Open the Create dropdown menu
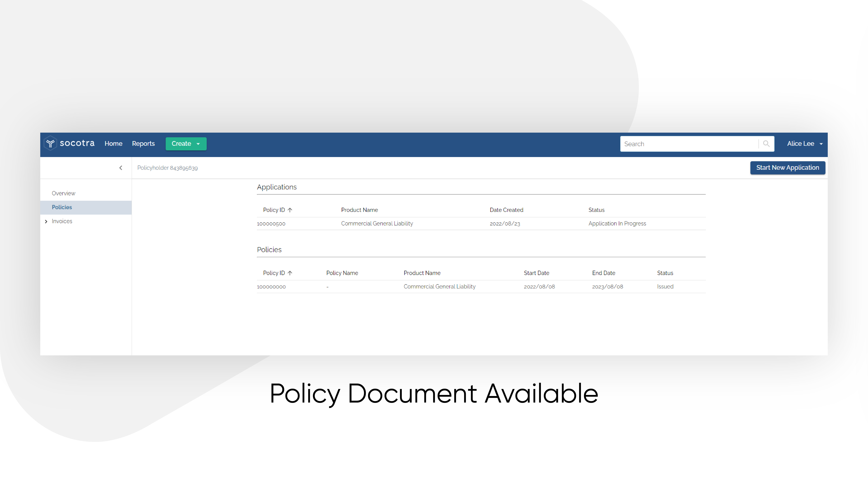This screenshot has height=488, width=868. [x=186, y=143]
